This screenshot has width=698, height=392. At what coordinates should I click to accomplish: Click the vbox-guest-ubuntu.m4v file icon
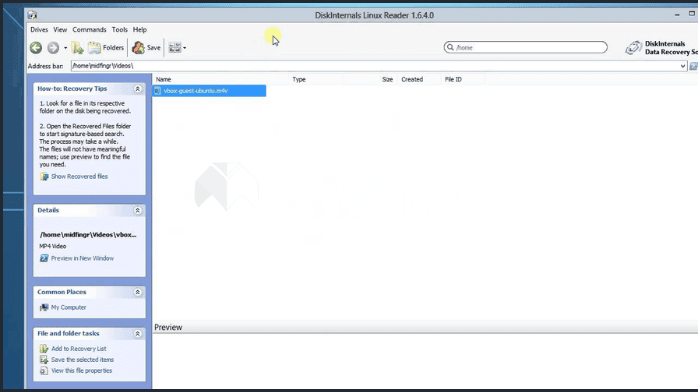tap(158, 91)
